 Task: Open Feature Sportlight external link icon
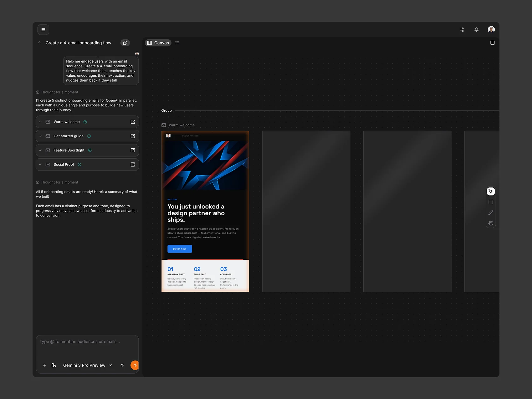tap(133, 150)
